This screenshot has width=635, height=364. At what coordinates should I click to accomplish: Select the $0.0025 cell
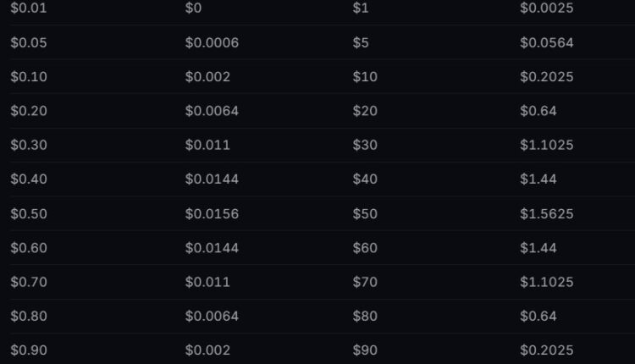click(546, 8)
